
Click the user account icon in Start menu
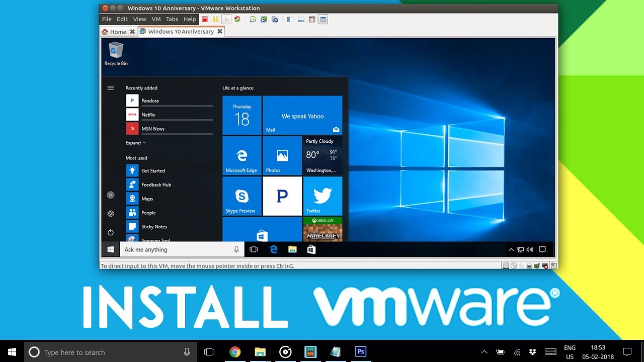pyautogui.click(x=111, y=195)
